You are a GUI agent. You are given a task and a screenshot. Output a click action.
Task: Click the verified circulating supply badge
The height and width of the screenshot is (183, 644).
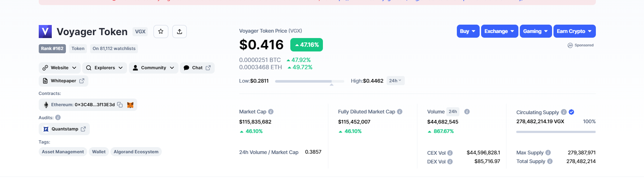(571, 112)
